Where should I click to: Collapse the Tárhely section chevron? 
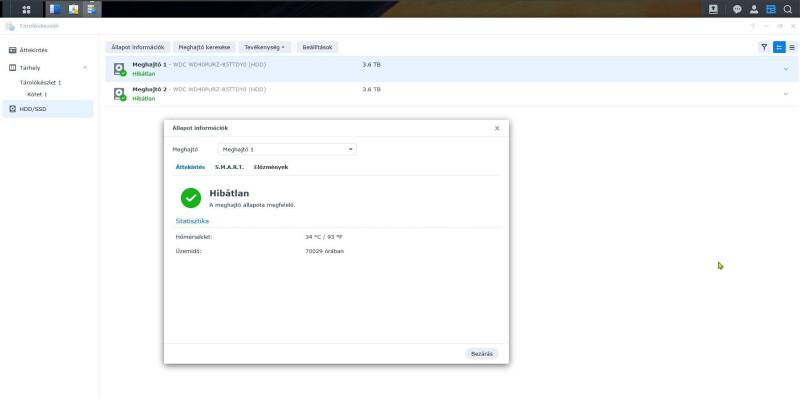(85, 67)
